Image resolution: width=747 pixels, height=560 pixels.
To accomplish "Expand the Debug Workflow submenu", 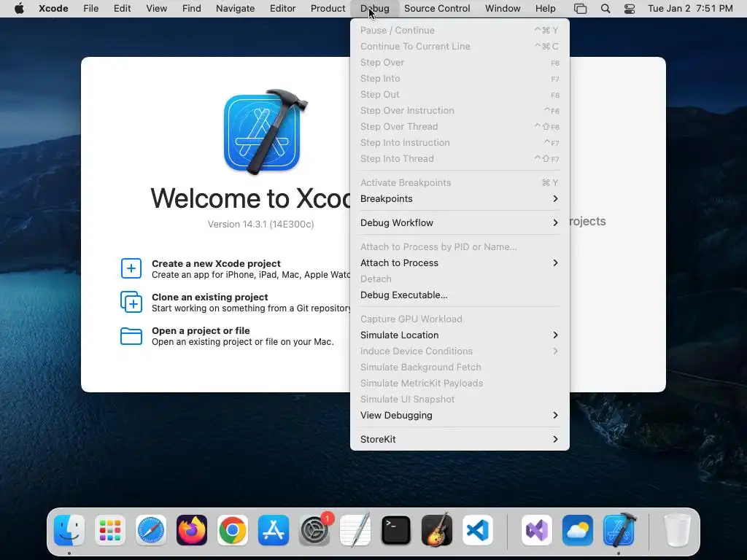I will [460, 222].
